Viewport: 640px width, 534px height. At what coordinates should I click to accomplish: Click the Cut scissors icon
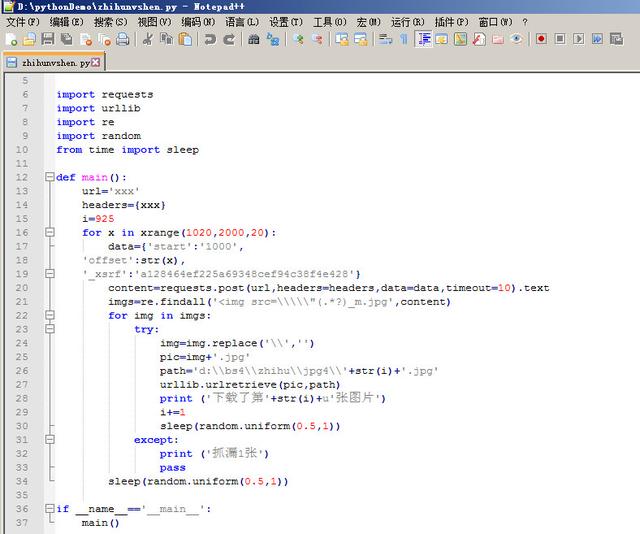(x=148, y=39)
